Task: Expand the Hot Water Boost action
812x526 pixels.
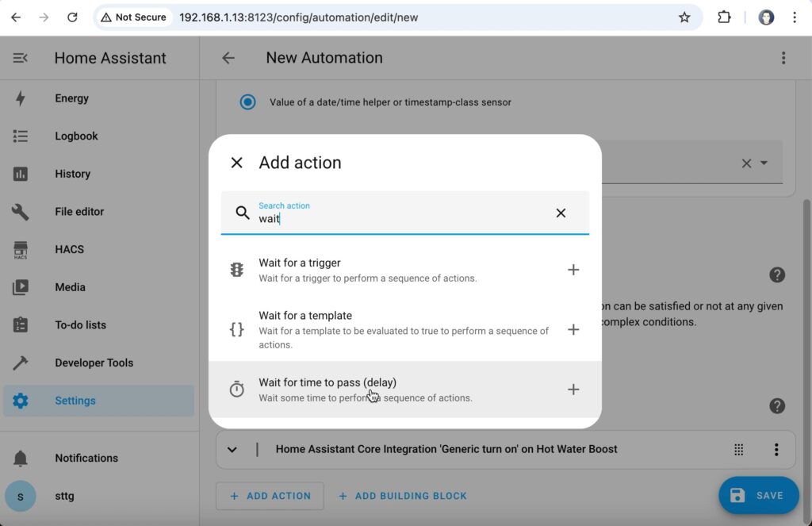Action: click(x=232, y=449)
